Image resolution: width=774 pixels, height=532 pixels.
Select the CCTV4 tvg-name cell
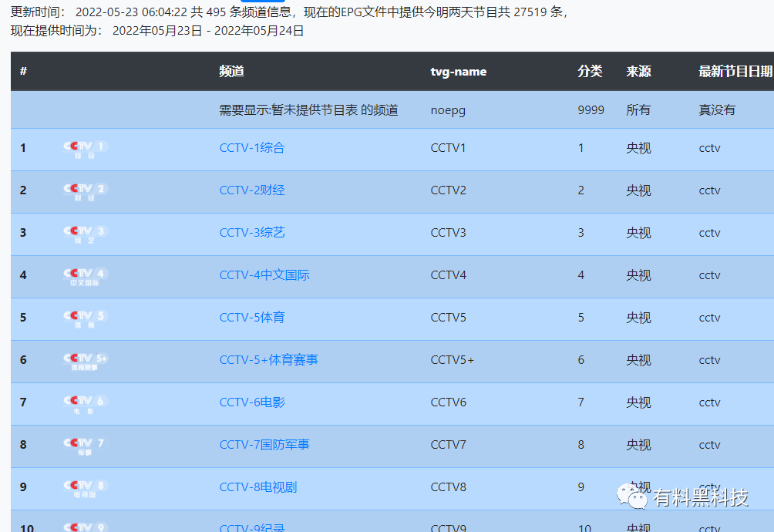pos(448,275)
